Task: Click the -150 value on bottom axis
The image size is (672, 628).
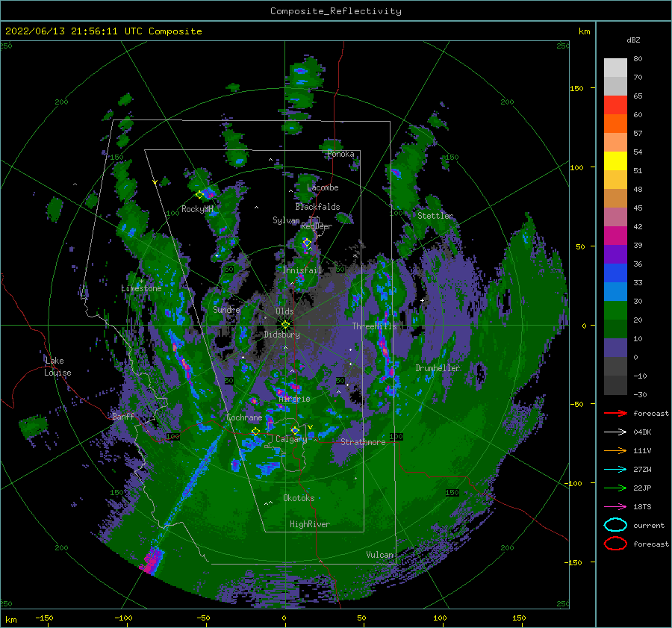Action: pos(44,618)
